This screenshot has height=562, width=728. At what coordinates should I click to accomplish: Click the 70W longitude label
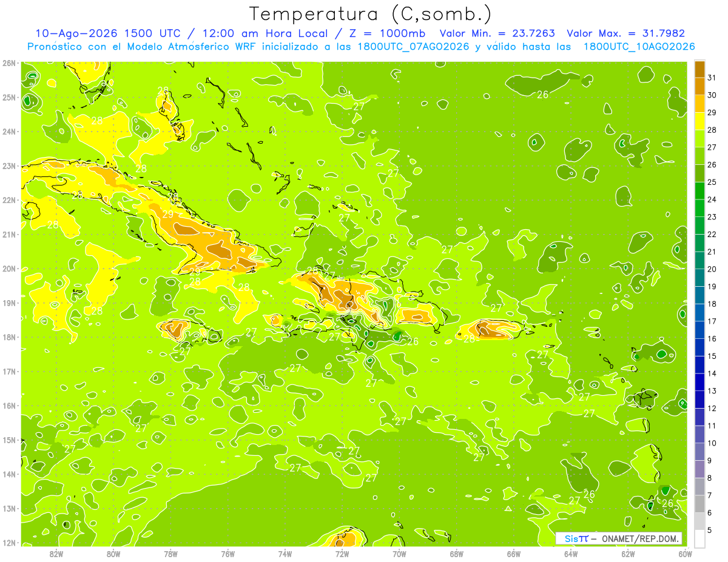point(399,554)
